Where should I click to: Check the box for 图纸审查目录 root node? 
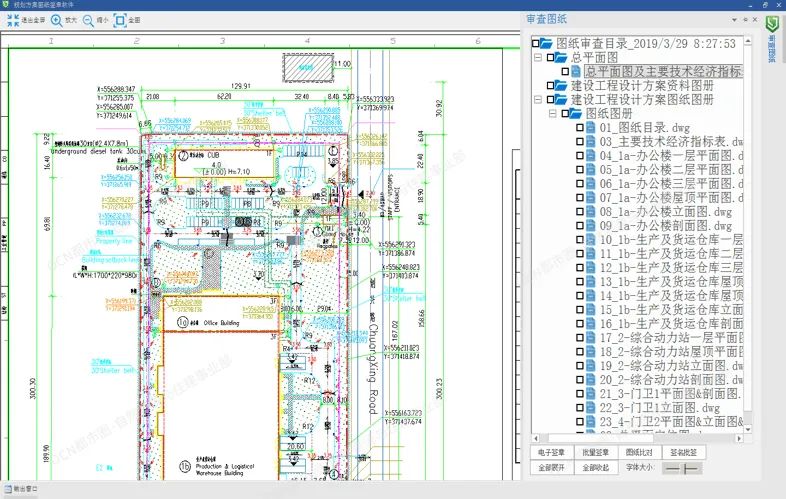tap(533, 43)
